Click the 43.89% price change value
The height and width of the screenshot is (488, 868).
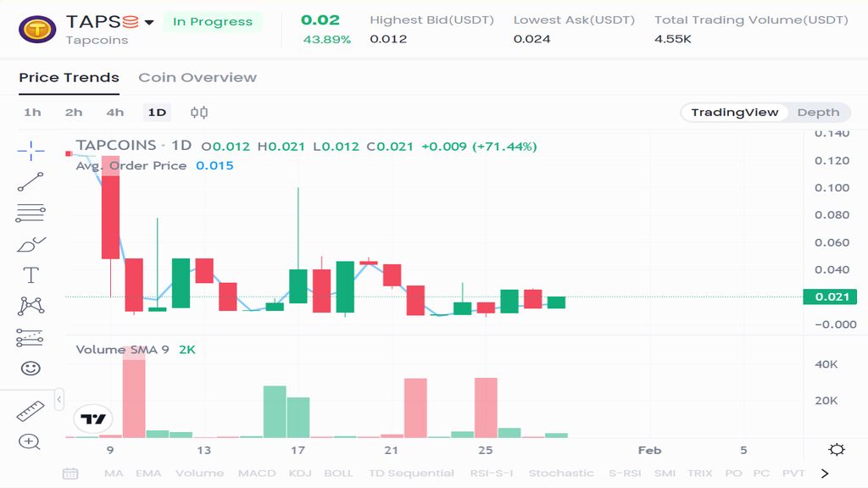pos(326,40)
